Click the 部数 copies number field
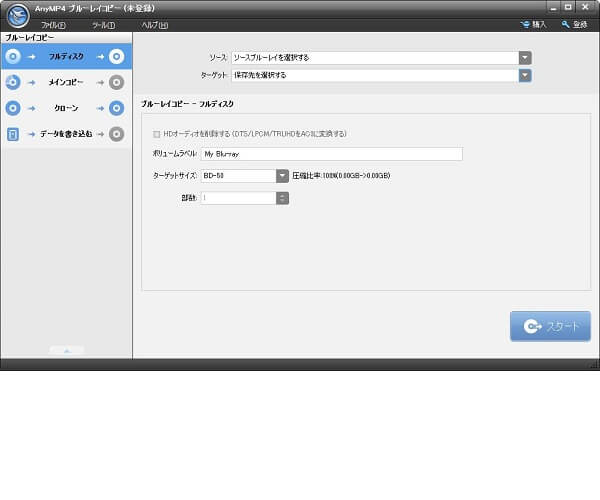This screenshot has width=600, height=500. [238, 198]
